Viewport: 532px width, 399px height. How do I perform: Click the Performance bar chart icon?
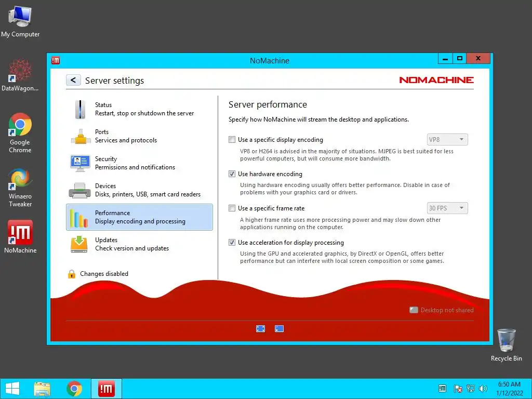(x=79, y=218)
